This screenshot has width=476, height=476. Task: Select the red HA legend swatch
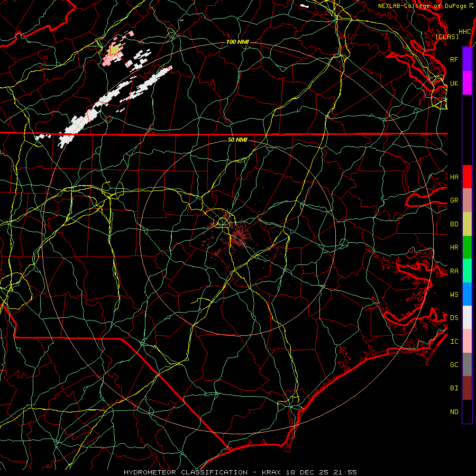(x=467, y=177)
